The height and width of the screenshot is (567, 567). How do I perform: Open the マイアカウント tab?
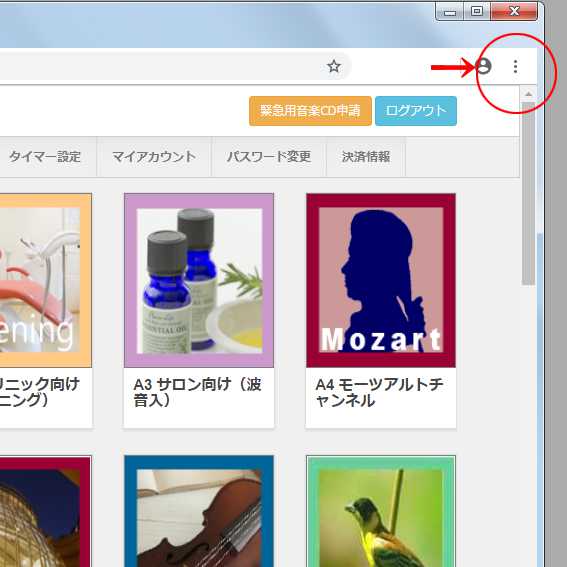pos(154,157)
